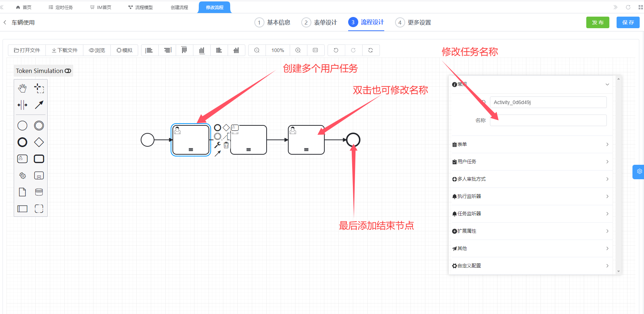Undo the last diagram change
644x314 pixels.
tap(336, 50)
